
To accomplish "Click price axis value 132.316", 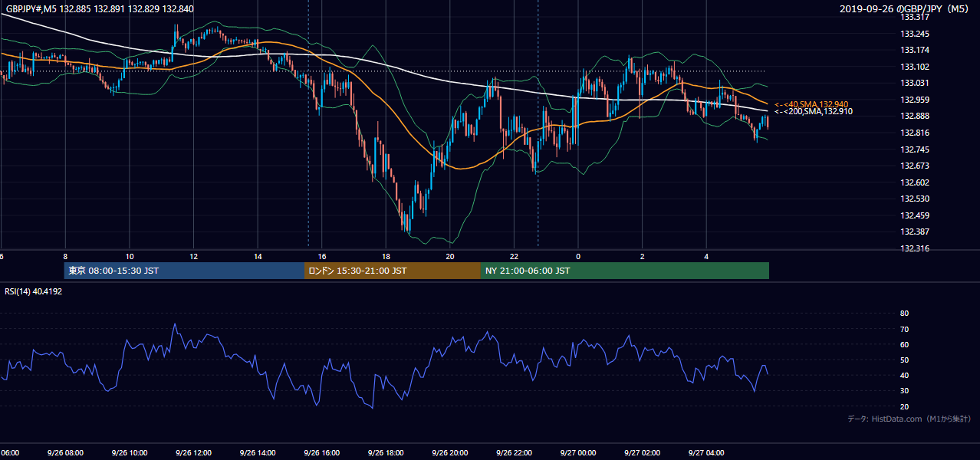I will click(915, 248).
